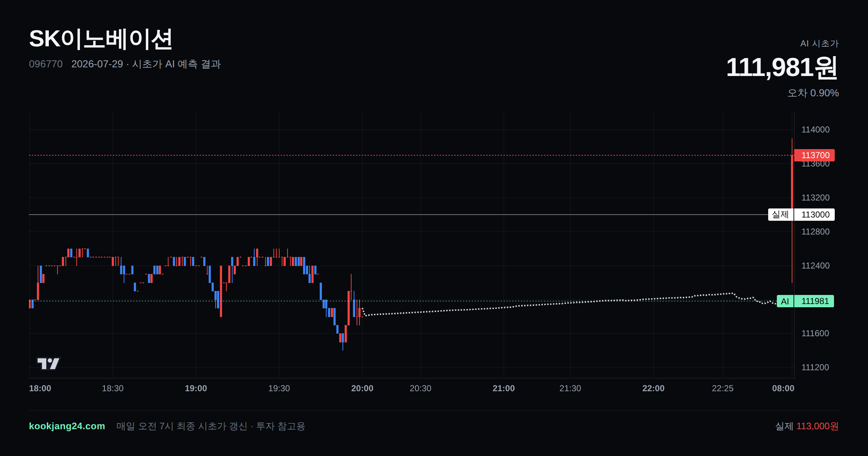Click the 21:30 time axis label
Screen dimensions: 868x456
[570, 388]
